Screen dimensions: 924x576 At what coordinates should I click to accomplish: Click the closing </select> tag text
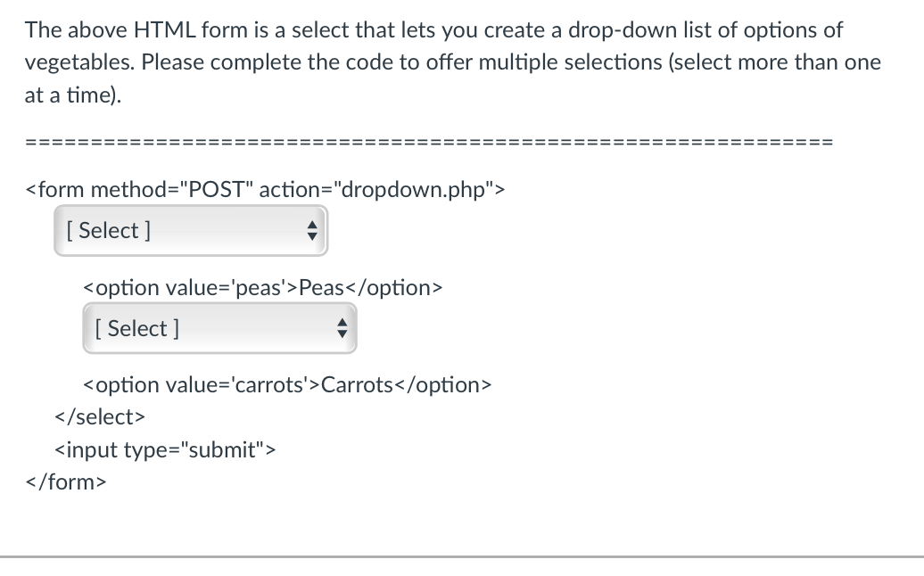click(x=100, y=416)
